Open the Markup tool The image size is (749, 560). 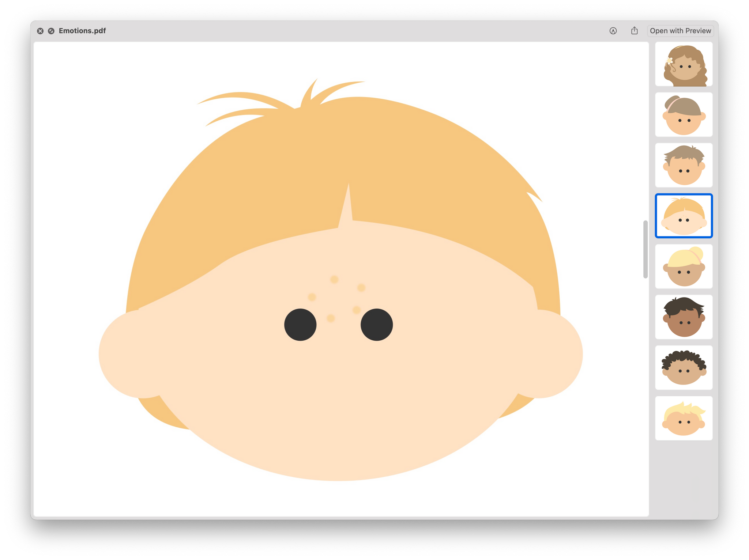pyautogui.click(x=613, y=31)
